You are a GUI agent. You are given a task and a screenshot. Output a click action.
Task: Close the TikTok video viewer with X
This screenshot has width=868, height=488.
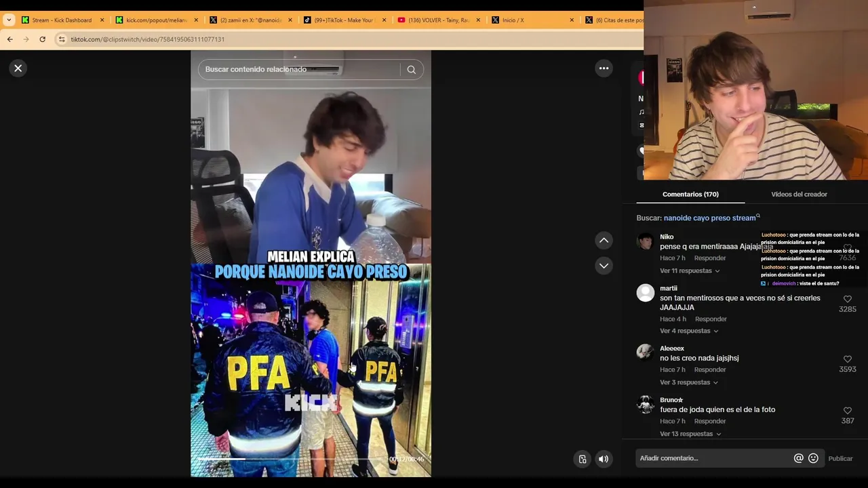(x=18, y=68)
